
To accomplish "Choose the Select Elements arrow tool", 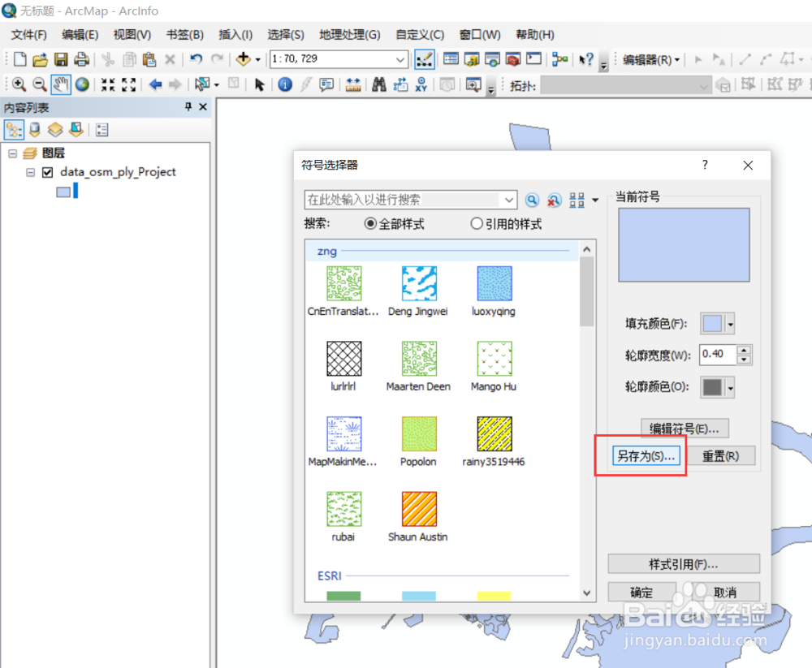I will click(x=260, y=84).
